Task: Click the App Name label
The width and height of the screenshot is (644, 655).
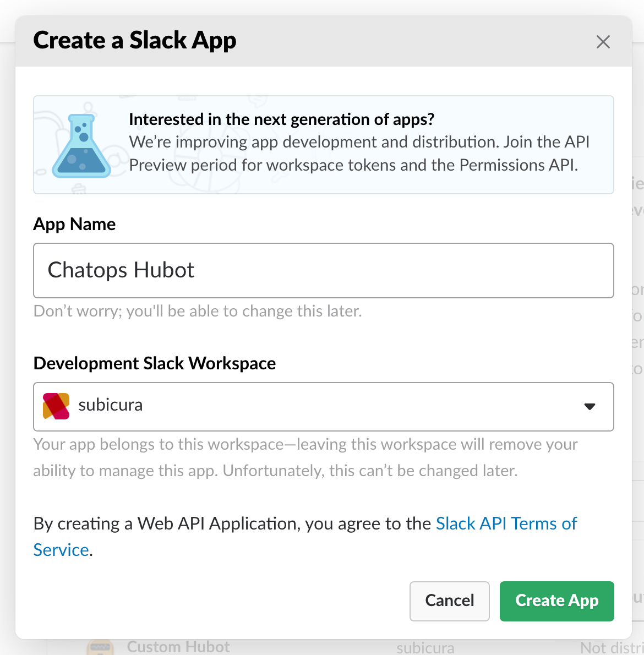Action: point(74,225)
